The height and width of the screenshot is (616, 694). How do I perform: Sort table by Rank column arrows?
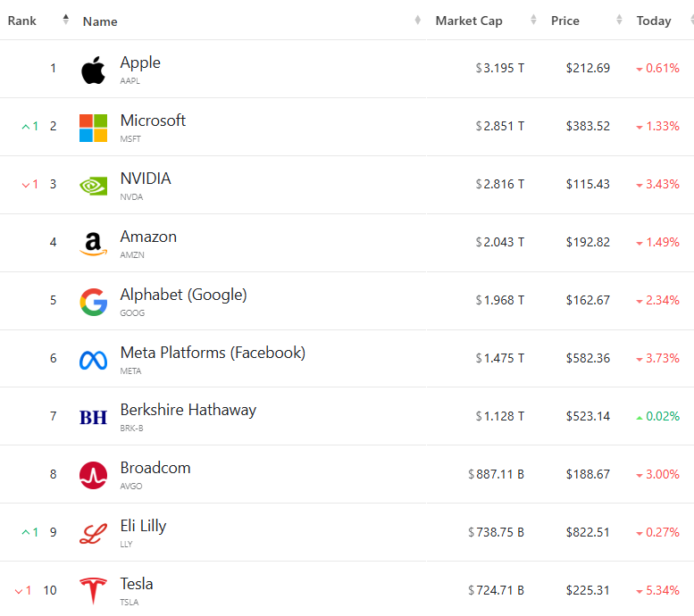65,21
